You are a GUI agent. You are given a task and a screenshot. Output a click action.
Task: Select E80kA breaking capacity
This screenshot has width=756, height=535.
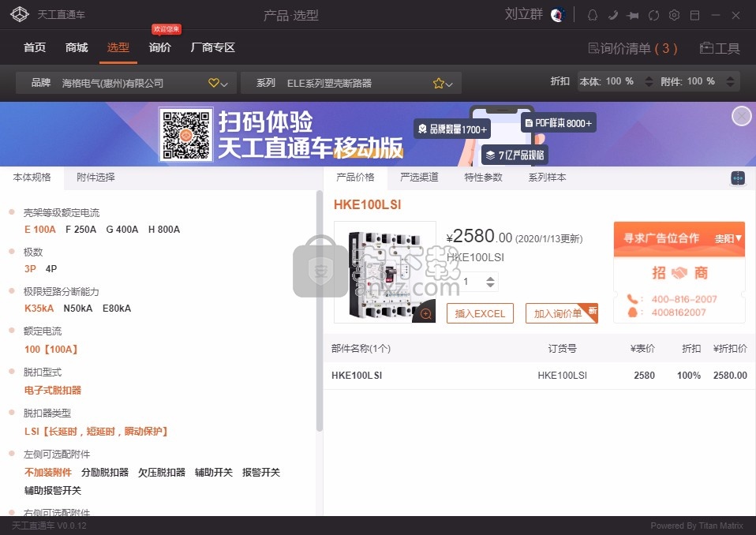click(117, 309)
